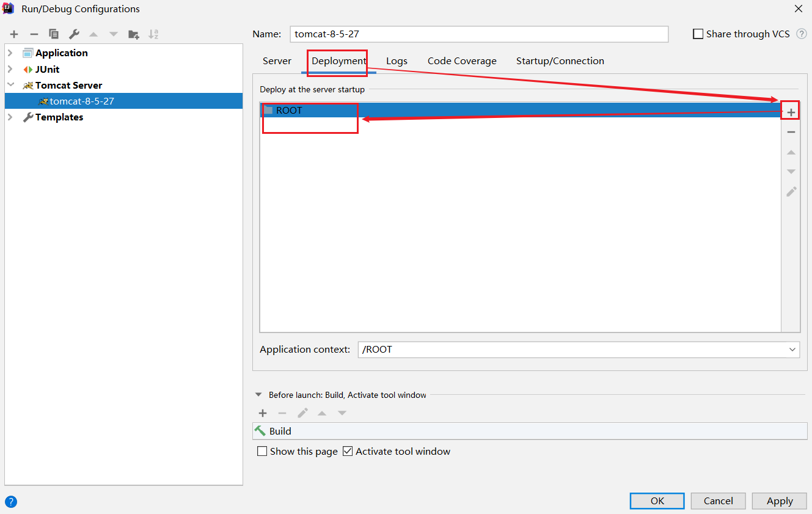Edit before launch task pencil
The width and height of the screenshot is (812, 514).
pyautogui.click(x=302, y=413)
